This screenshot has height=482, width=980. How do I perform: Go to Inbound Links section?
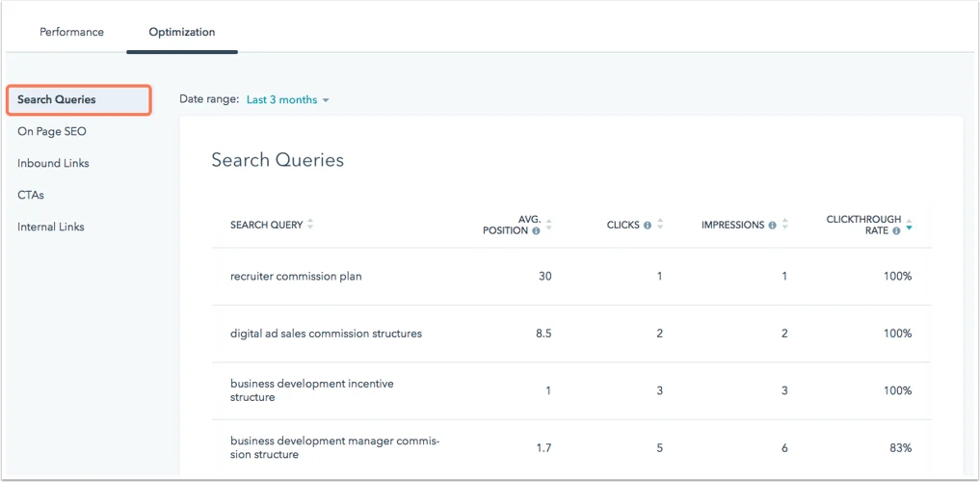pyautogui.click(x=53, y=163)
